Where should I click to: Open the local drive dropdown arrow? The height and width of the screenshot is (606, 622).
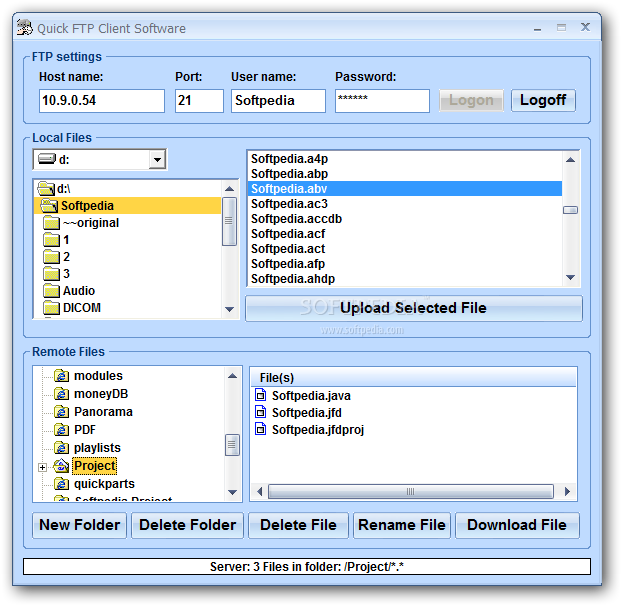point(157,159)
